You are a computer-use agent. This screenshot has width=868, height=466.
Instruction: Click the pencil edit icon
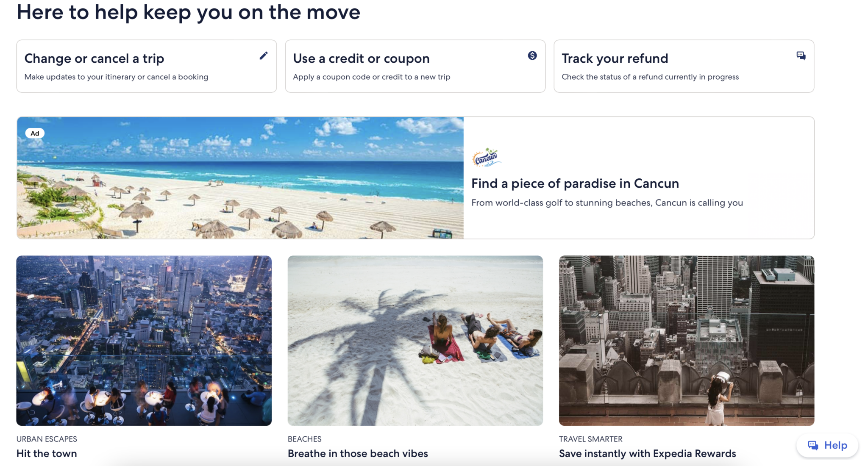click(x=264, y=56)
